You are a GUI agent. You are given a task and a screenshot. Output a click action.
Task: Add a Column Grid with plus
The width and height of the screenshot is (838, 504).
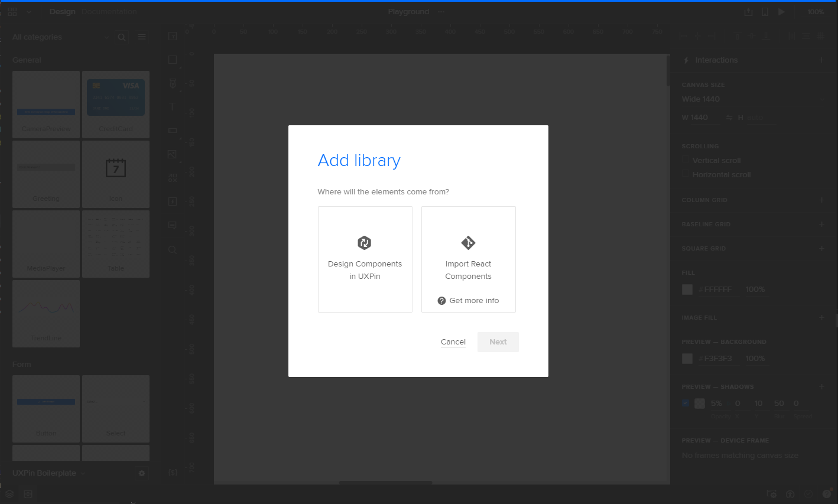821,200
